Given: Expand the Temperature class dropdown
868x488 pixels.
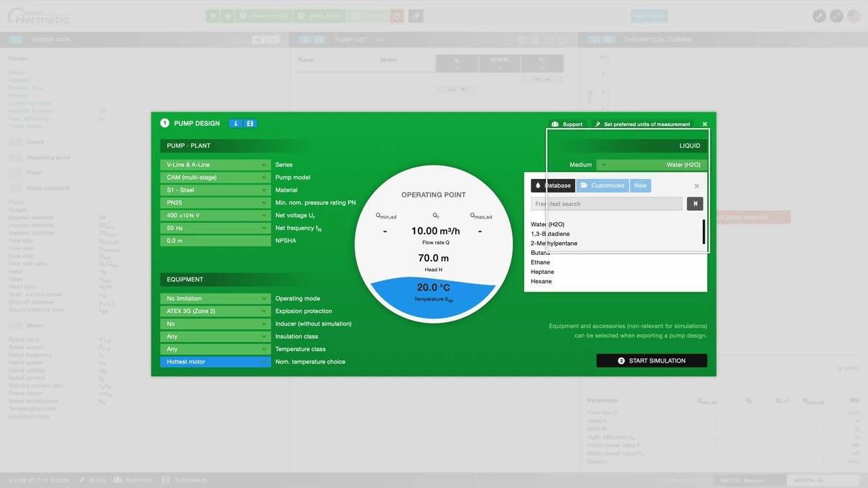Looking at the screenshot, I should (216, 349).
